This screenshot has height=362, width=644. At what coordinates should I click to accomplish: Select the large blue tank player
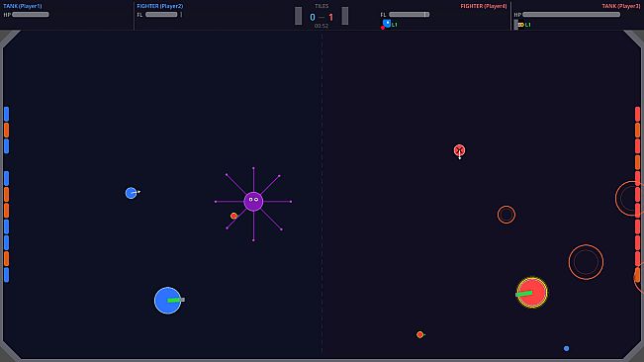coord(167,301)
